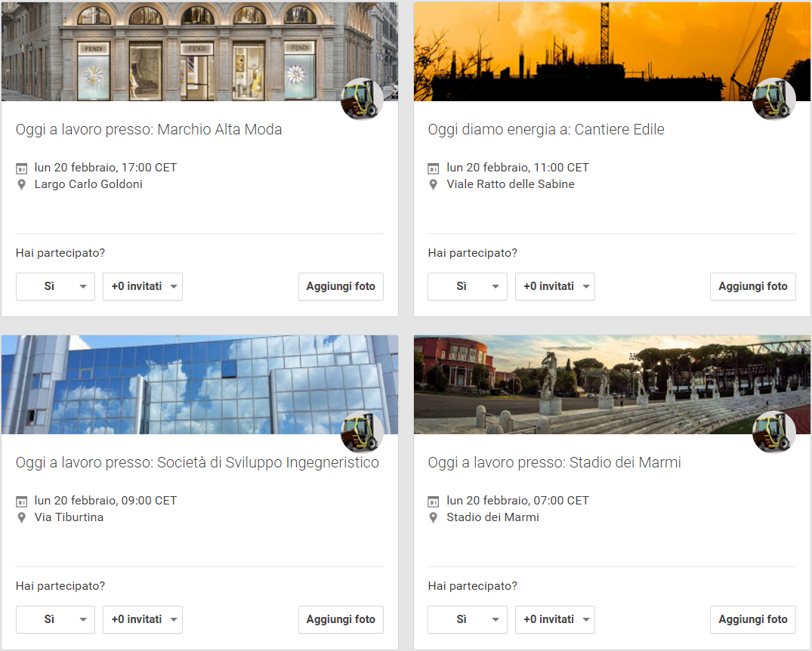Click calendar icon beside 07:00 CET date

point(434,501)
